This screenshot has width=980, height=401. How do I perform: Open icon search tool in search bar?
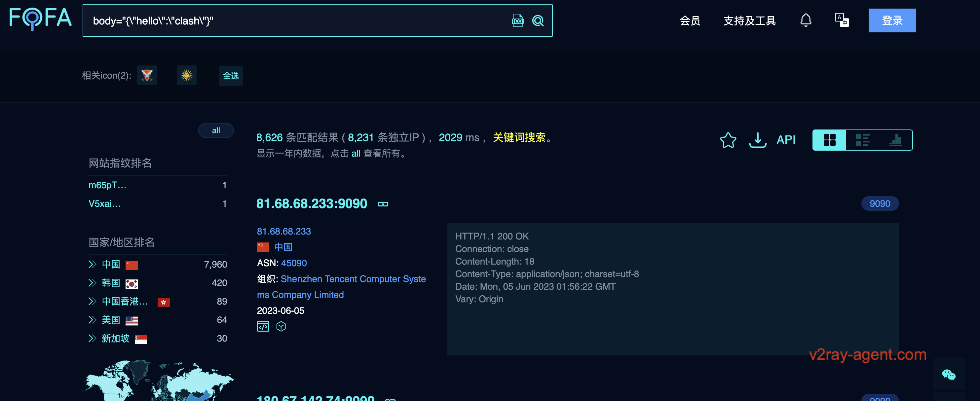(x=517, y=20)
